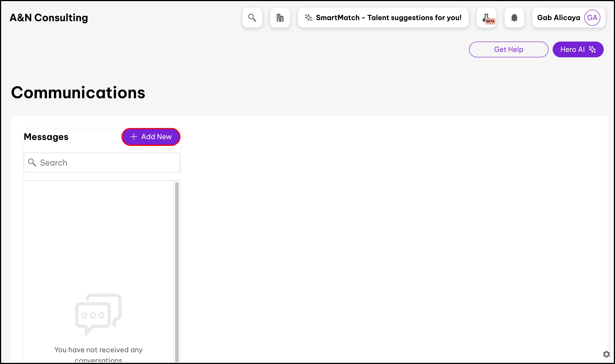Focus the Messages Search field

pos(108,162)
